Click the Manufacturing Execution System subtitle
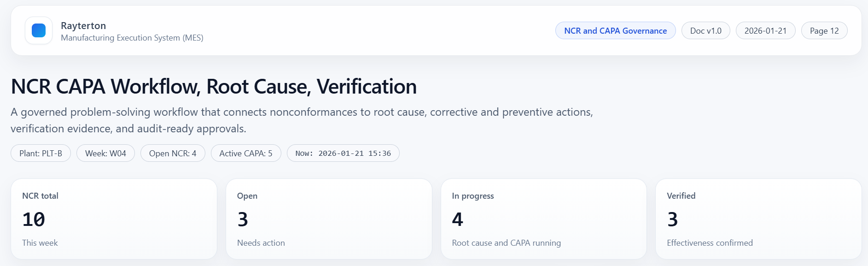868x266 pixels. (x=132, y=38)
